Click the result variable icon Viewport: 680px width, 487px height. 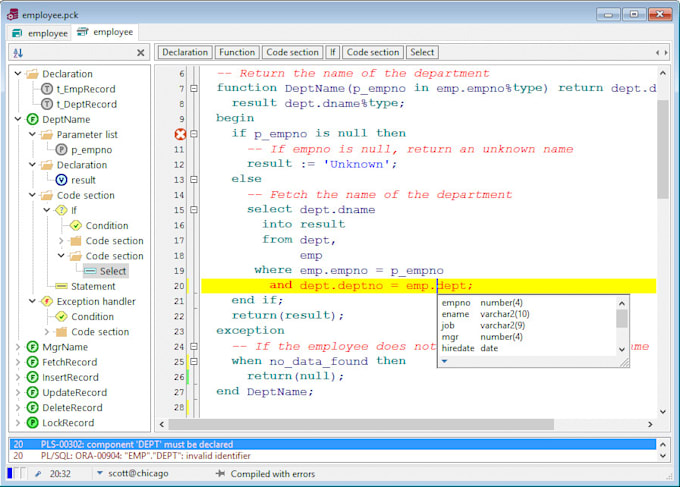pos(61,180)
